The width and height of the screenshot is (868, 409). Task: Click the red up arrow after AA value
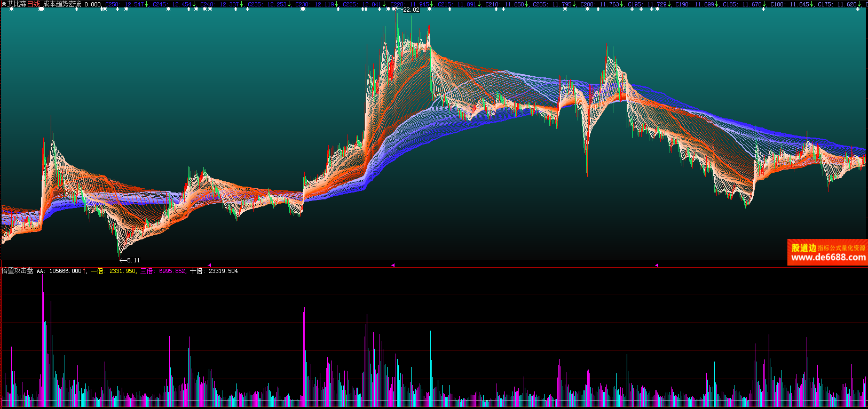[x=84, y=271]
